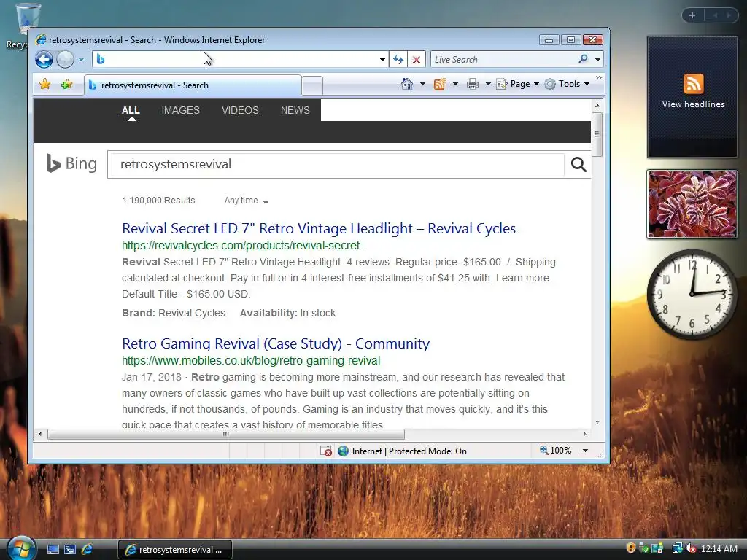The image size is (747, 560).
Task: Open the Page menu
Action: coord(517,84)
